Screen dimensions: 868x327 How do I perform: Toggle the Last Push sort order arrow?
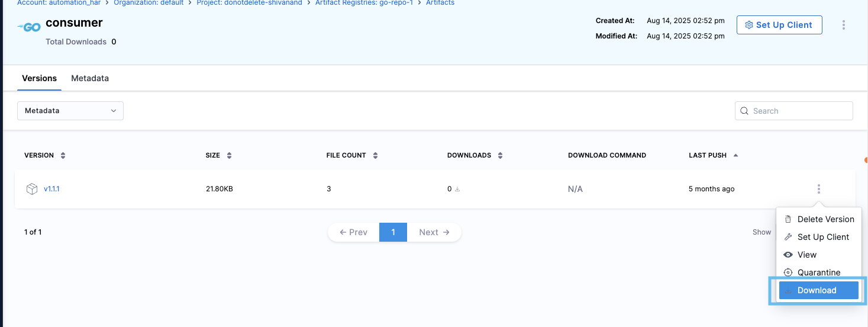pyautogui.click(x=735, y=156)
